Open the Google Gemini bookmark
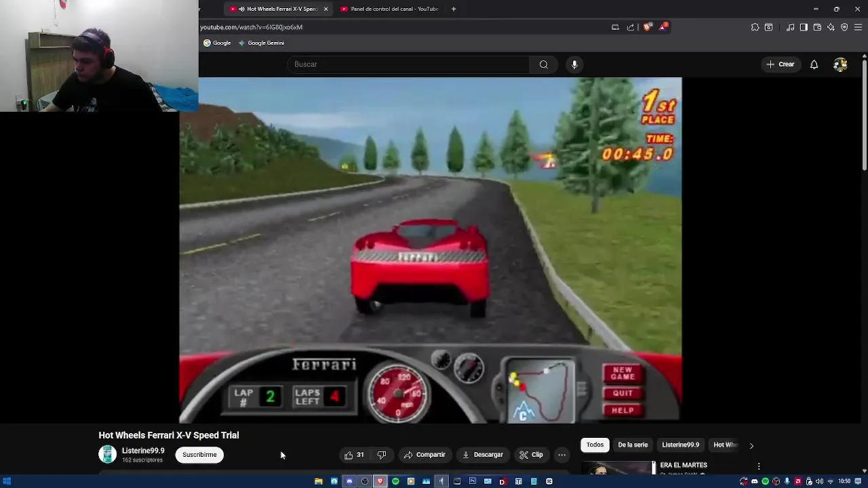The image size is (868, 488). click(261, 43)
